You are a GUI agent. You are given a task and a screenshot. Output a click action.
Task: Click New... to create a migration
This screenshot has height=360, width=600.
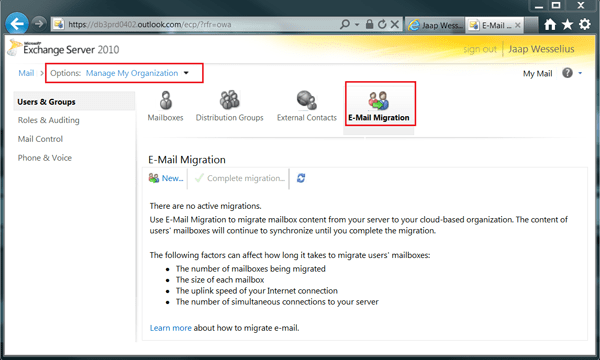166,178
